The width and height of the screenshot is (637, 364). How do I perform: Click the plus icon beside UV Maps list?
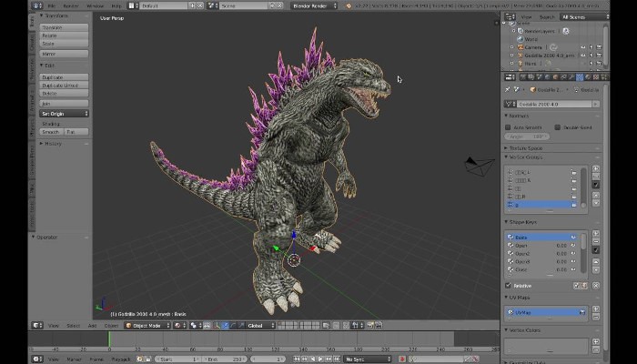click(x=595, y=309)
